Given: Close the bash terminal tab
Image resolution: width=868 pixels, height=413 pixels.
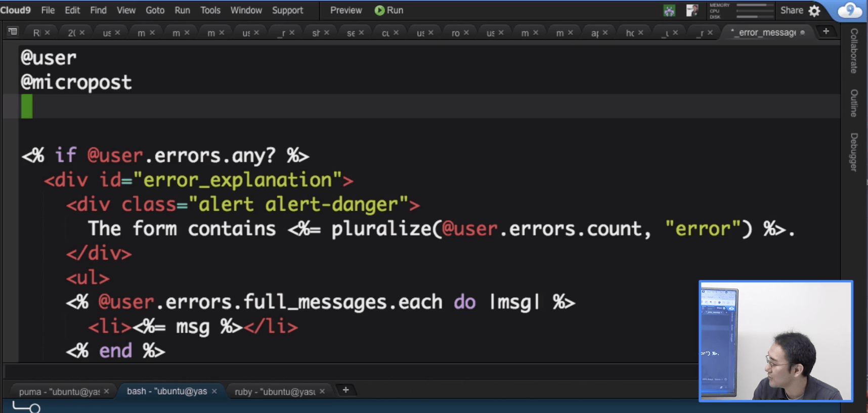Looking at the screenshot, I should pyautogui.click(x=214, y=391).
